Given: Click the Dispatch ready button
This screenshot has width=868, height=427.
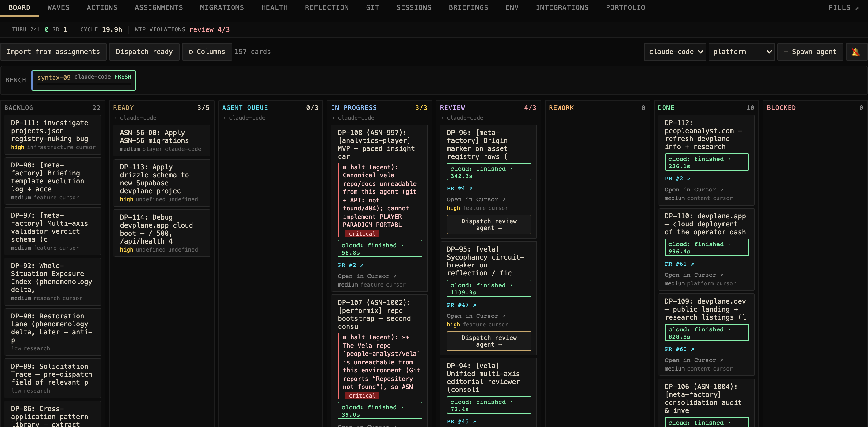Looking at the screenshot, I should 144,52.
